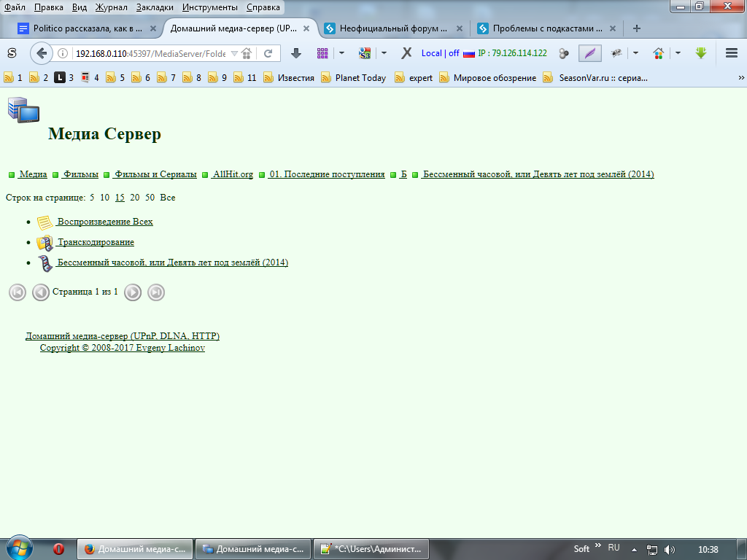Click the URL address field
The width and height of the screenshot is (747, 560).
[x=150, y=53]
